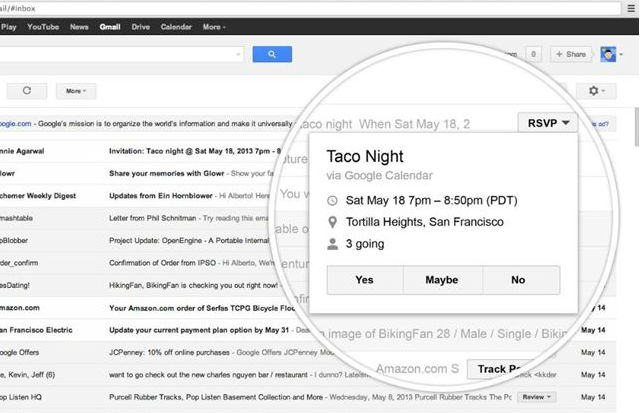Image resolution: width=640 pixels, height=413 pixels.
Task: Open the toolbar More dropdown
Action: pyautogui.click(x=76, y=91)
